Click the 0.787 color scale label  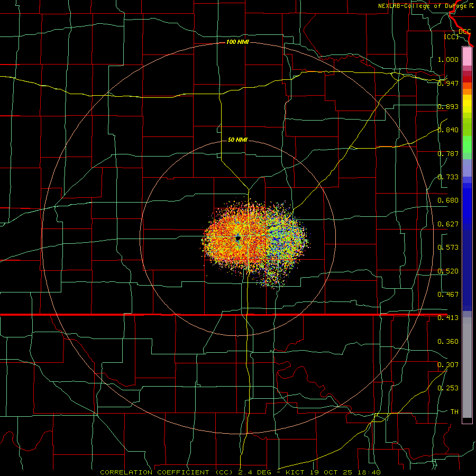pos(448,153)
